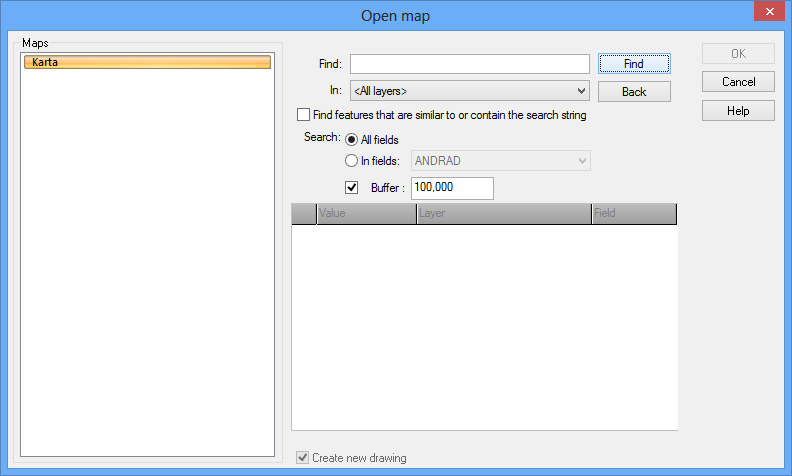792x476 pixels.
Task: Open Help for this dialog
Action: point(738,111)
